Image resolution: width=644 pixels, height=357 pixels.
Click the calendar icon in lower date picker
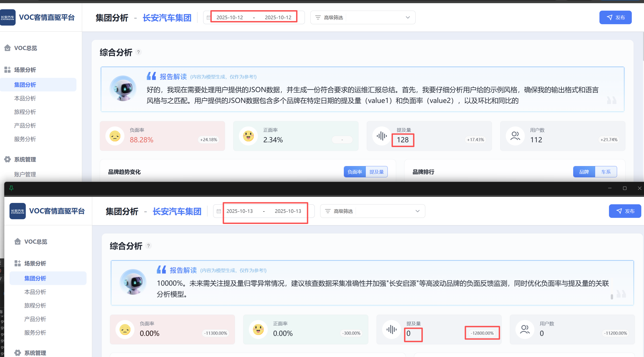[x=219, y=211]
